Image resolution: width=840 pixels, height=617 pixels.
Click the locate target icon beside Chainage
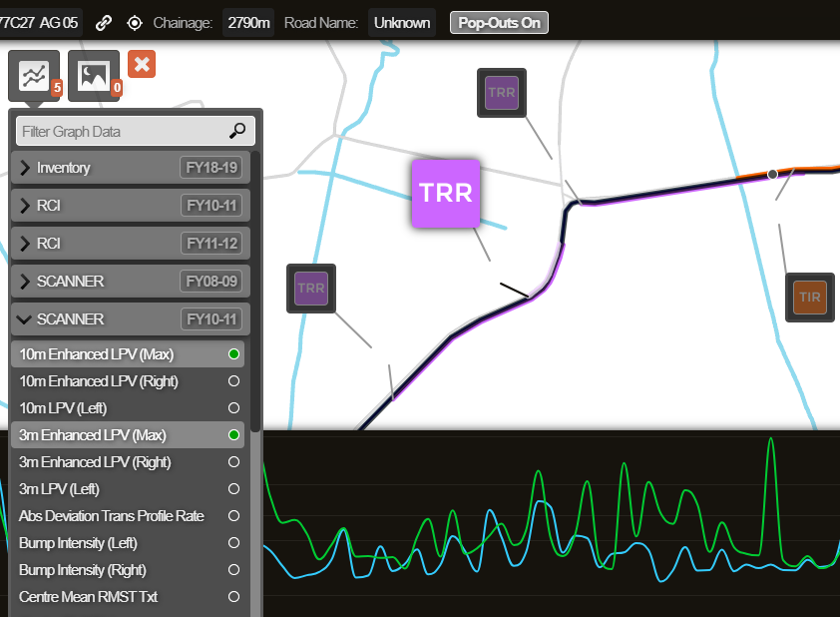135,23
